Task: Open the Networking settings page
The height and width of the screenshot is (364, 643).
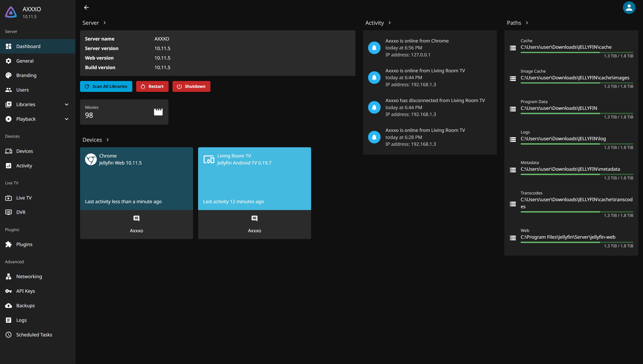Action: [29, 276]
